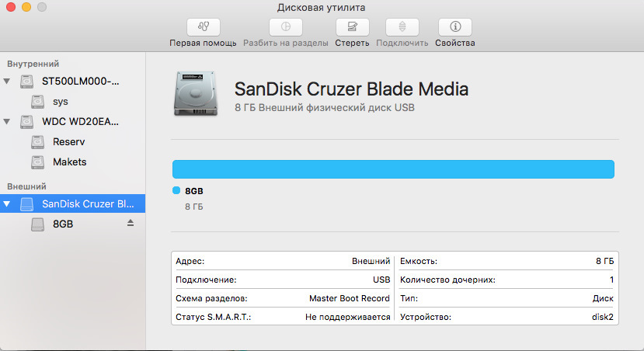Click the blue 8GB legend dot

pyautogui.click(x=176, y=191)
